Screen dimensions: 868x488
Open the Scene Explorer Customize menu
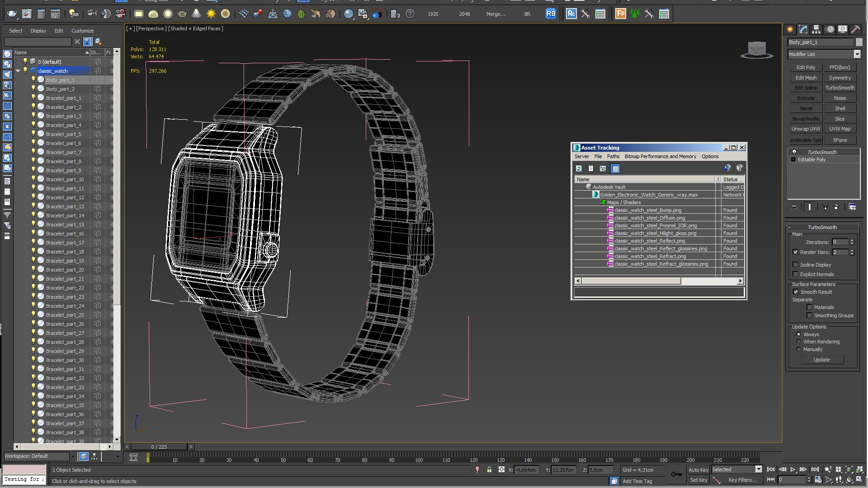point(82,31)
